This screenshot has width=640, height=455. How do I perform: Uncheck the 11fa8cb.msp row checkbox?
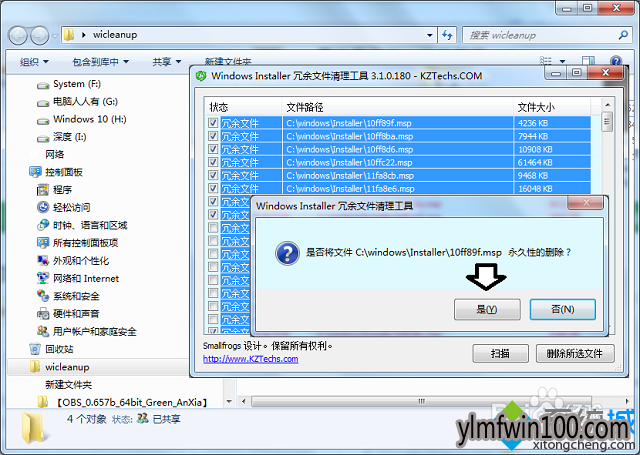[213, 175]
